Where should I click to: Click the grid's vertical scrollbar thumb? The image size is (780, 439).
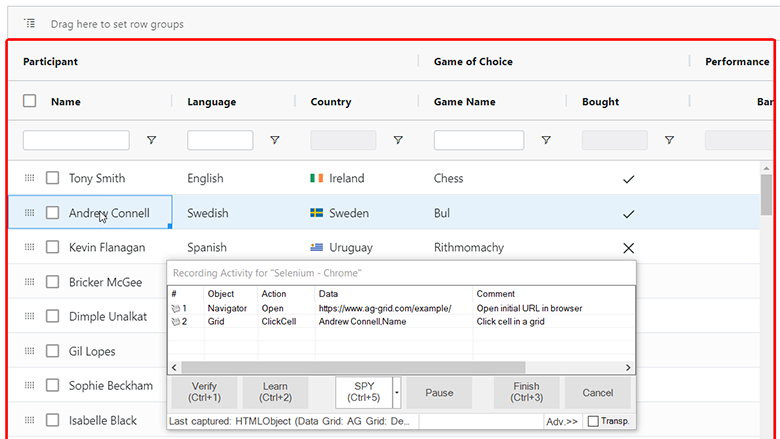point(766,195)
